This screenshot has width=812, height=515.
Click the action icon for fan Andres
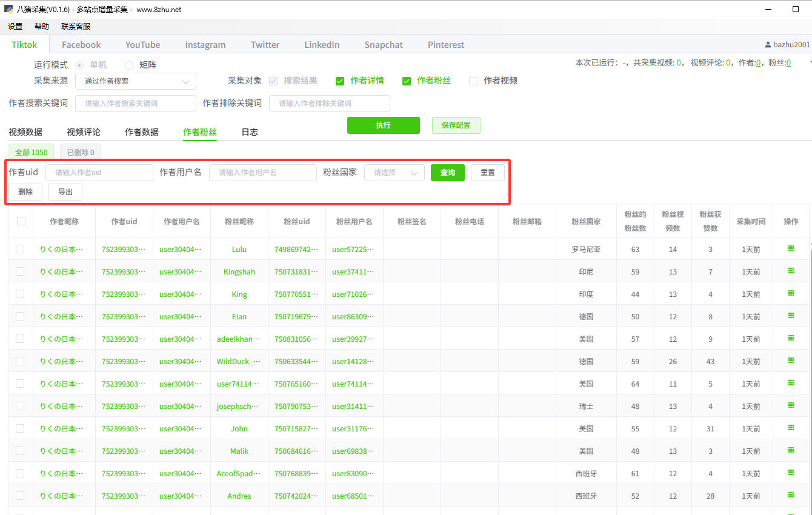click(791, 495)
